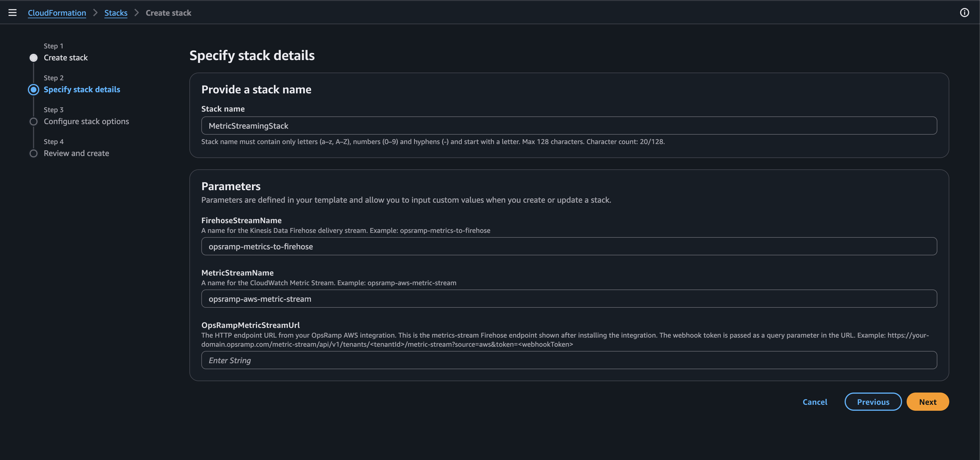Click the FirehoseStreamName input field
This screenshot has width=980, height=460.
pyautogui.click(x=569, y=247)
